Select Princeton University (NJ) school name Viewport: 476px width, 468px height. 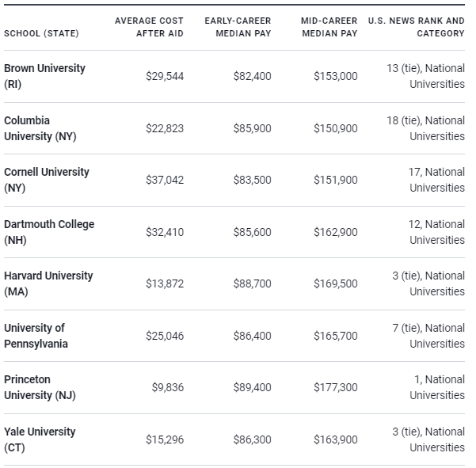point(40,387)
